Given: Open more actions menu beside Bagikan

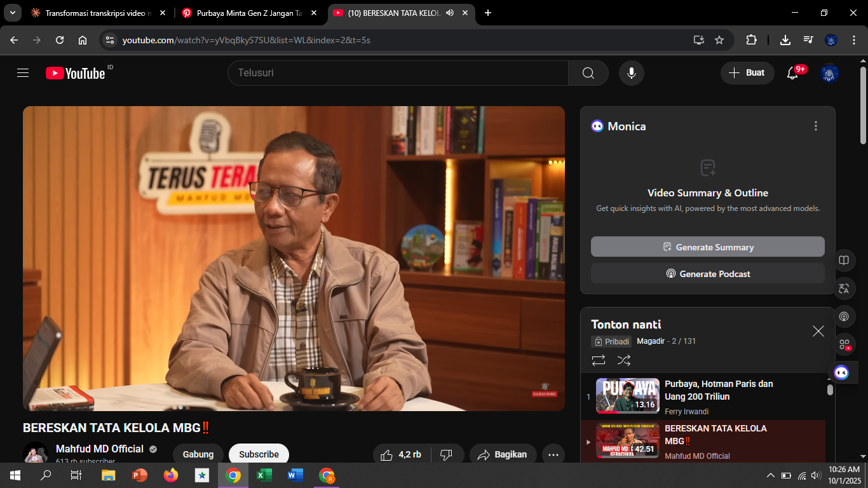Looking at the screenshot, I should coord(553,454).
